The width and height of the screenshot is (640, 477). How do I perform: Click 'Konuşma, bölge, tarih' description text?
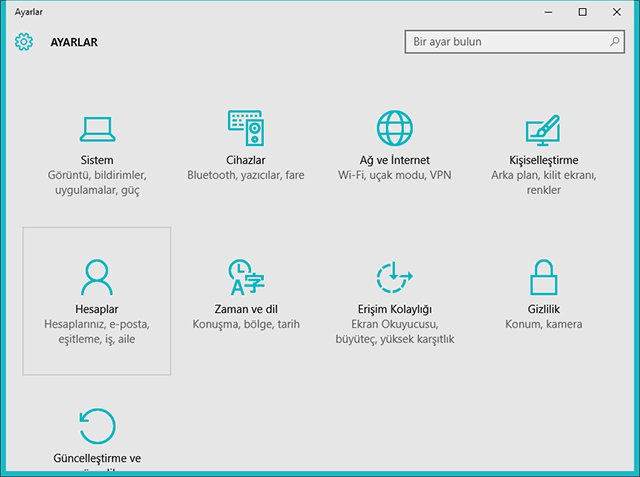pos(246,324)
